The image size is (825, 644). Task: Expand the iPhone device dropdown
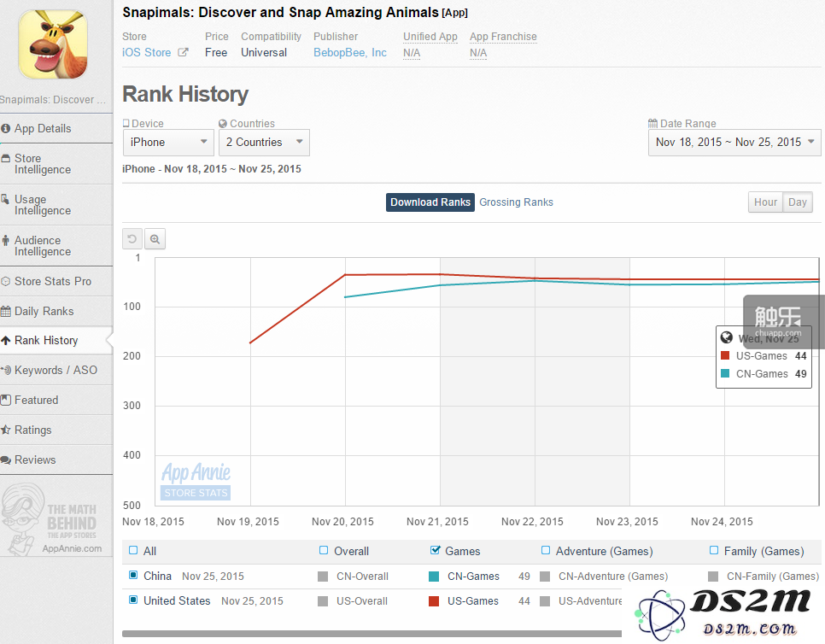(x=168, y=143)
